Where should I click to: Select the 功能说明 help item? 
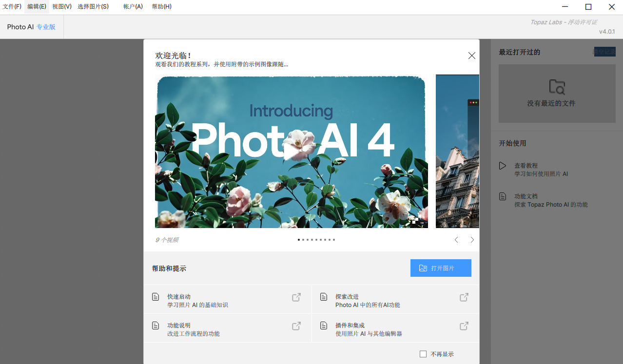228,328
